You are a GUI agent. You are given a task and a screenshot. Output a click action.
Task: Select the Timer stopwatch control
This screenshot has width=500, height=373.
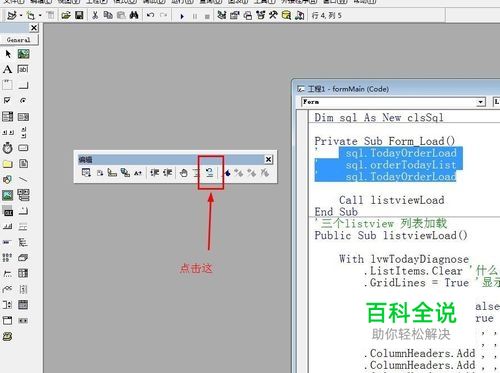click(8, 148)
